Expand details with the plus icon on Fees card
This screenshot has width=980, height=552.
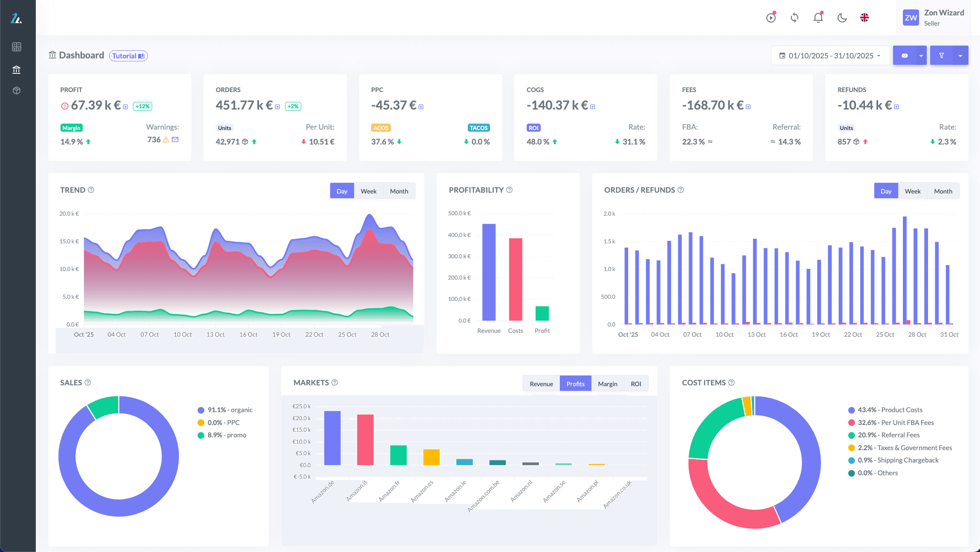pos(748,107)
